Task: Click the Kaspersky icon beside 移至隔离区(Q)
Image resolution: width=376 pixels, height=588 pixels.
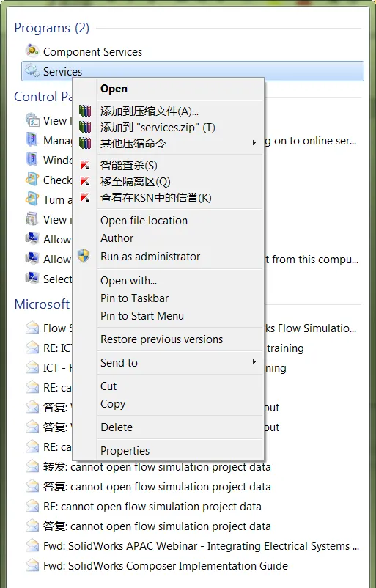Action: tap(85, 182)
